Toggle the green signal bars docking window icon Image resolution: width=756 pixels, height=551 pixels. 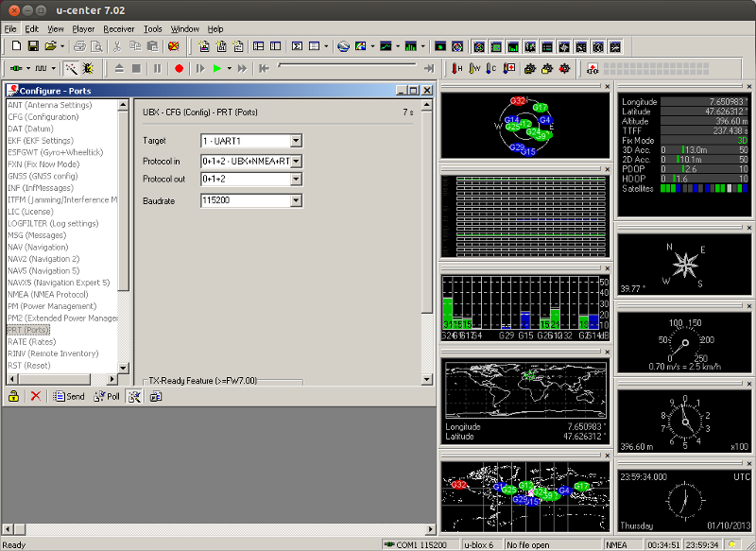coord(513,46)
